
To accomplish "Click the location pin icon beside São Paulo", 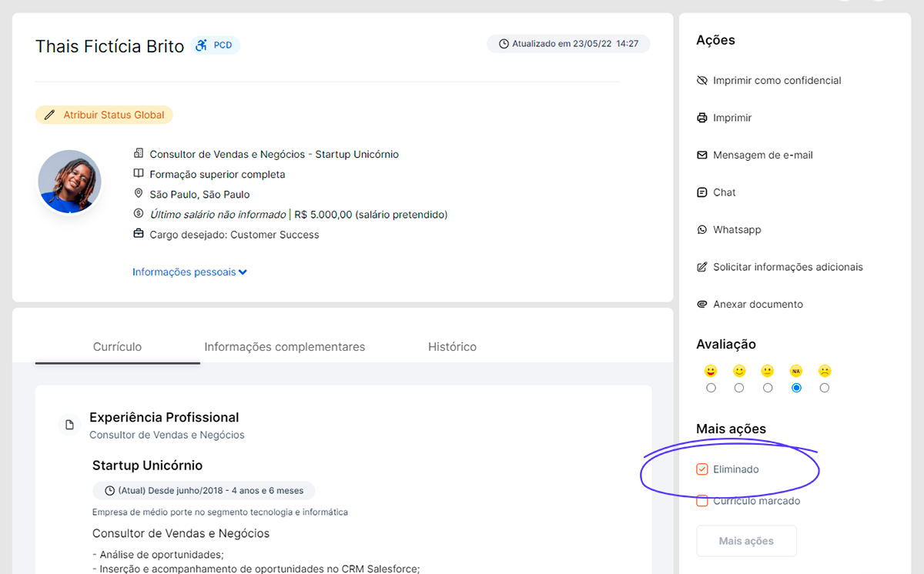I will [x=139, y=194].
